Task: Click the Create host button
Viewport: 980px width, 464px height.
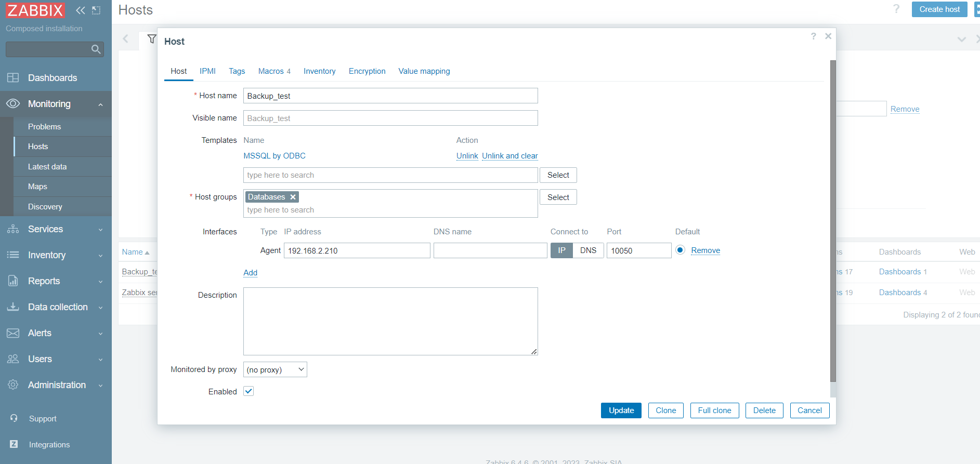Action: [x=939, y=9]
